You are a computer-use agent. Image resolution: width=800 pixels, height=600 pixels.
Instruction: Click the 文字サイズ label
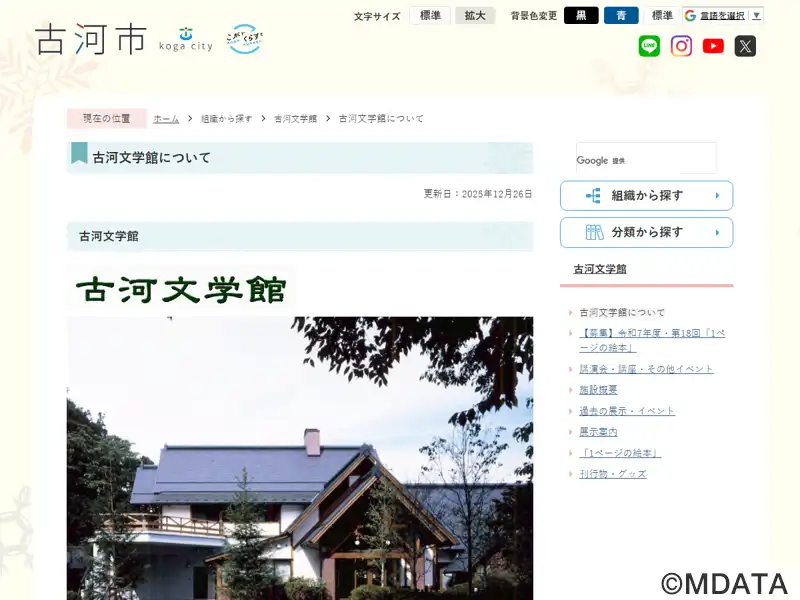pos(377,16)
